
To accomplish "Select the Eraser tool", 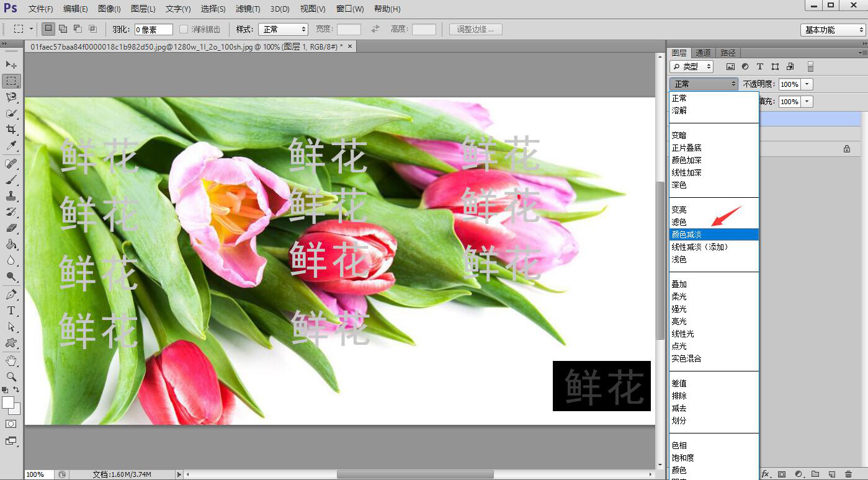I will tap(11, 228).
